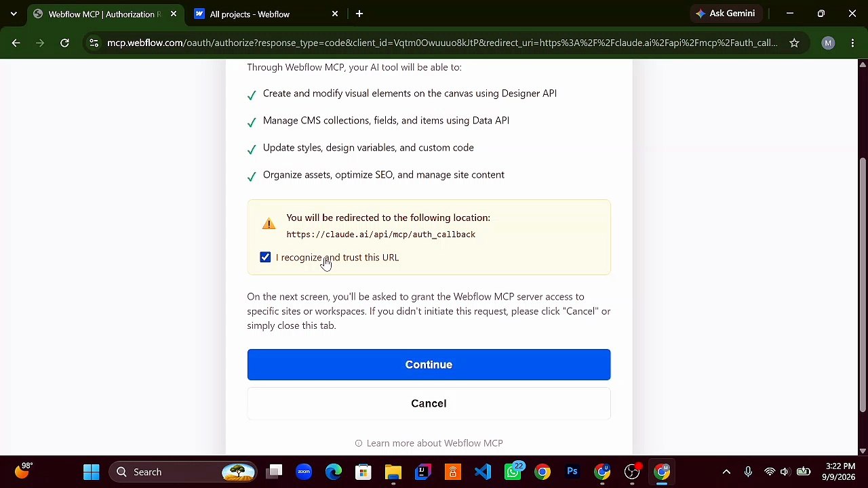Click the blue Continue button

(429, 365)
